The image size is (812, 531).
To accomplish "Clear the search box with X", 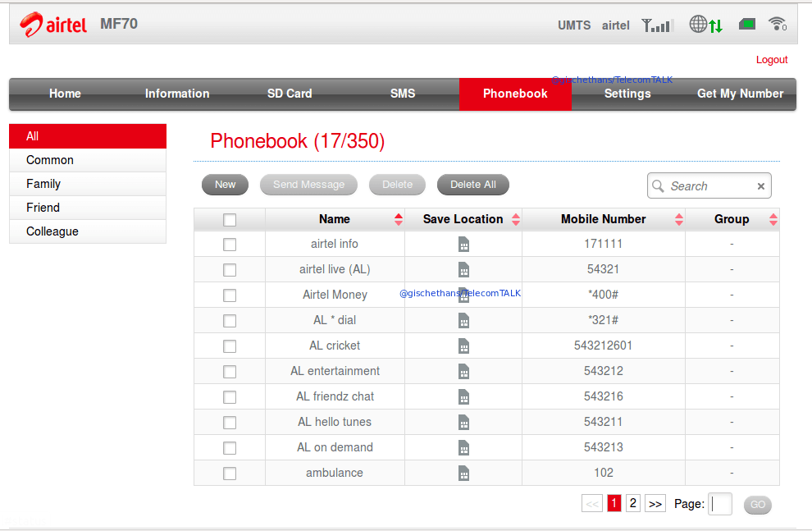I will 760,186.
